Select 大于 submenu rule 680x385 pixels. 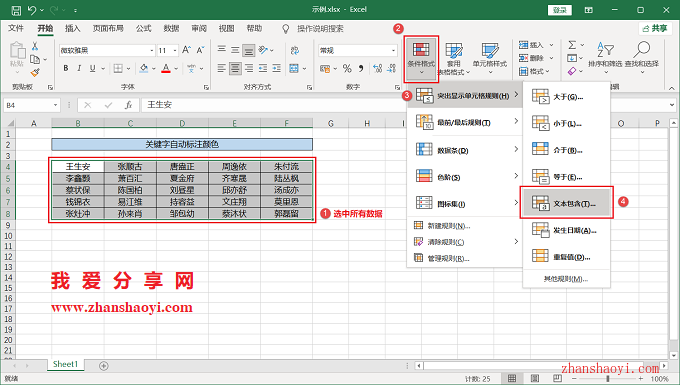pos(566,97)
